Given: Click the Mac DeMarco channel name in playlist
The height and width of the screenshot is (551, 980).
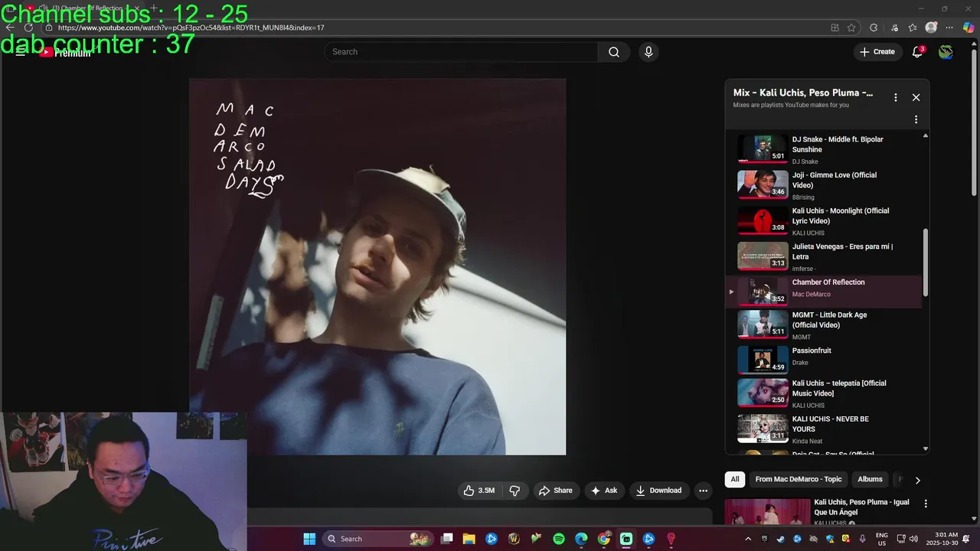Looking at the screenshot, I should (x=811, y=295).
